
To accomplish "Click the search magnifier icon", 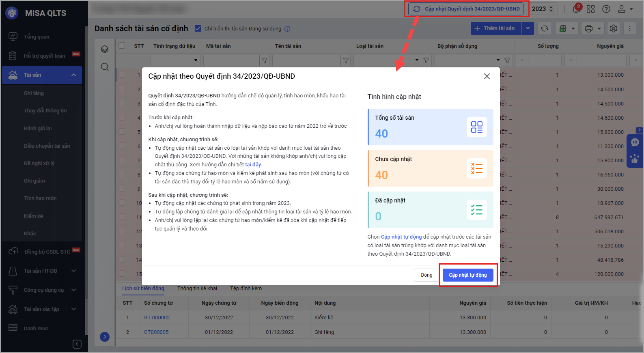I will tap(105, 67).
